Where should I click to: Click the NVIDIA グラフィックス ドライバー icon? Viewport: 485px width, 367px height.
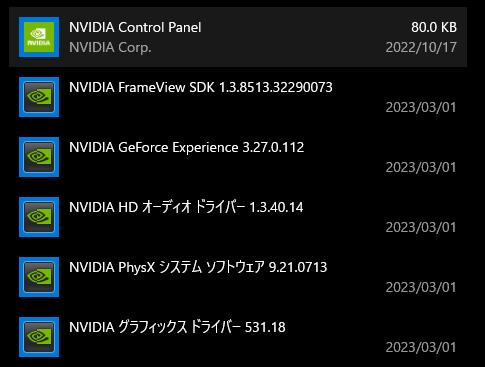point(39,337)
